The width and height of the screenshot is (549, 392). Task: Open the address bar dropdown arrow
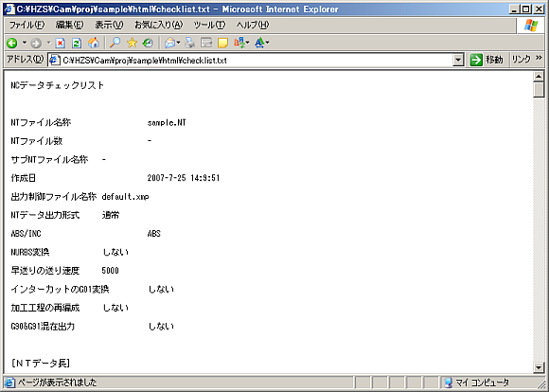[x=458, y=61]
